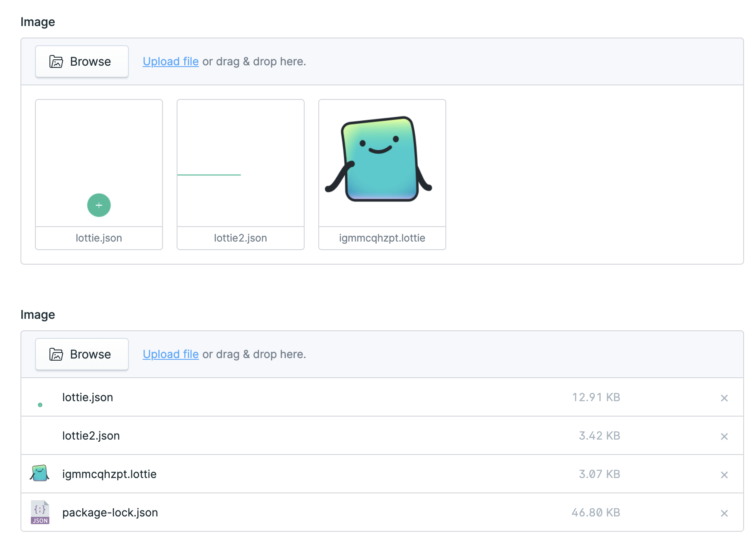Click the 46.80 KB file size text
Screen dimensions: 756x548
coord(596,513)
